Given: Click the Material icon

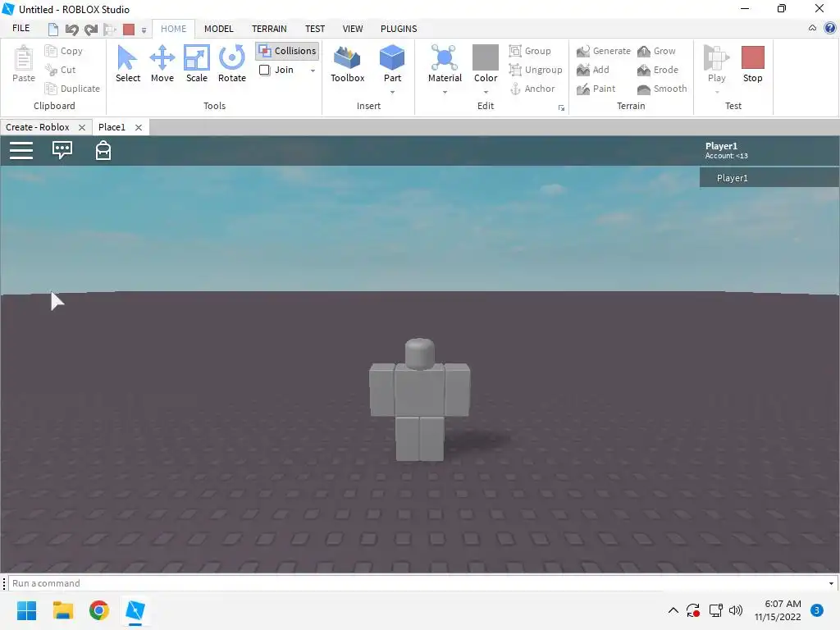Looking at the screenshot, I should click(x=445, y=57).
